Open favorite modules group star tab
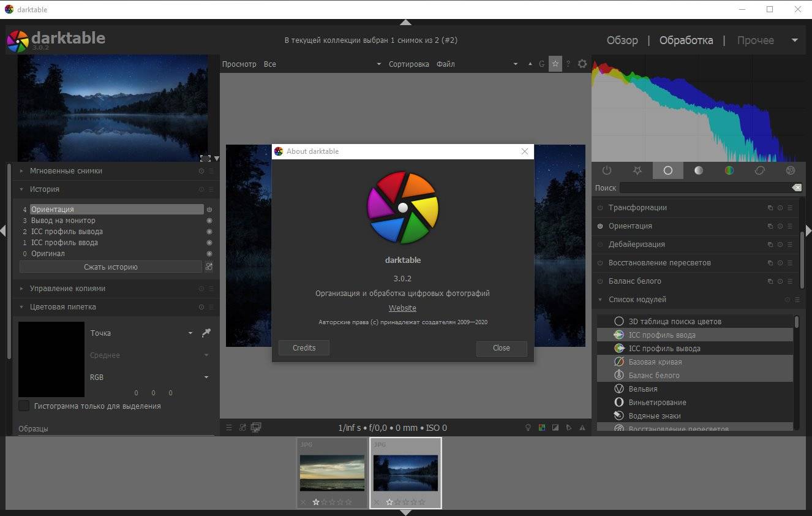The image size is (812, 516). click(637, 170)
